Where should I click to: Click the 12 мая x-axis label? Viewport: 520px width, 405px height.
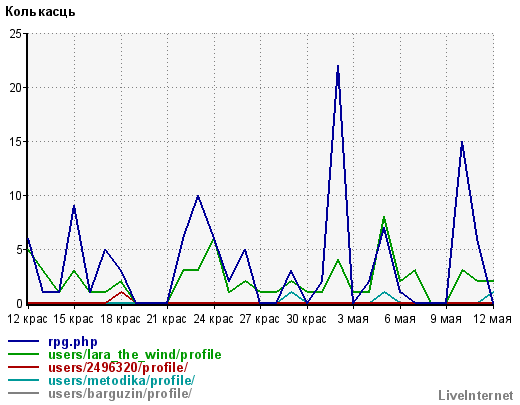[x=492, y=319]
